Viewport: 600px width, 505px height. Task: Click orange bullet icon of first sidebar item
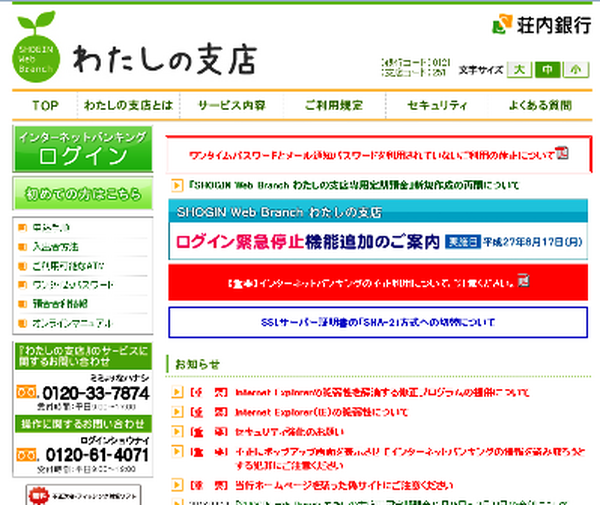click(22, 228)
